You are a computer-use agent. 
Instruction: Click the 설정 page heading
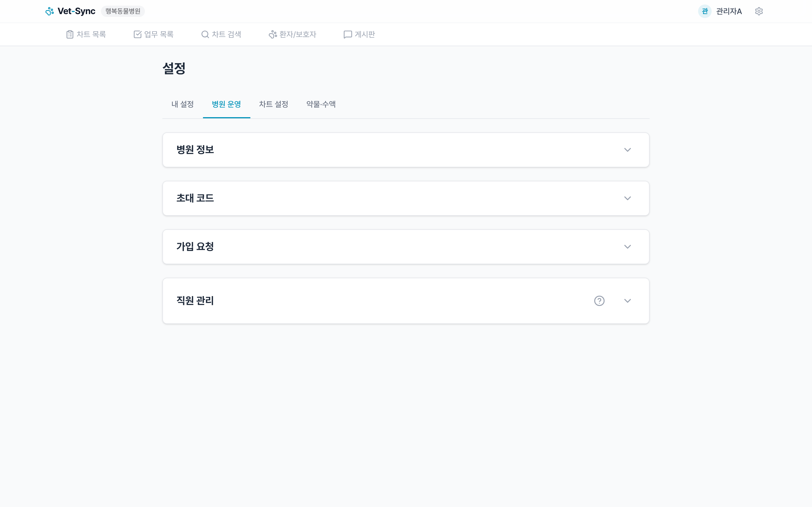point(174,68)
